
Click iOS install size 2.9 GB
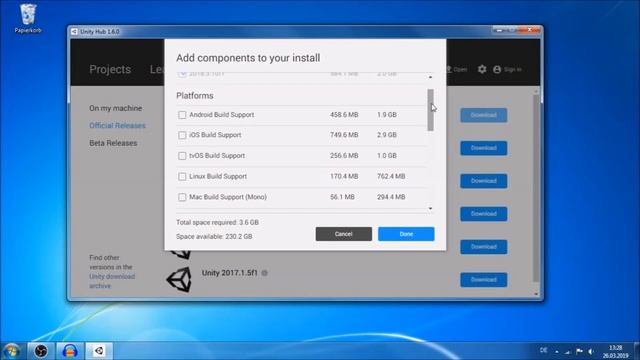(x=387, y=135)
